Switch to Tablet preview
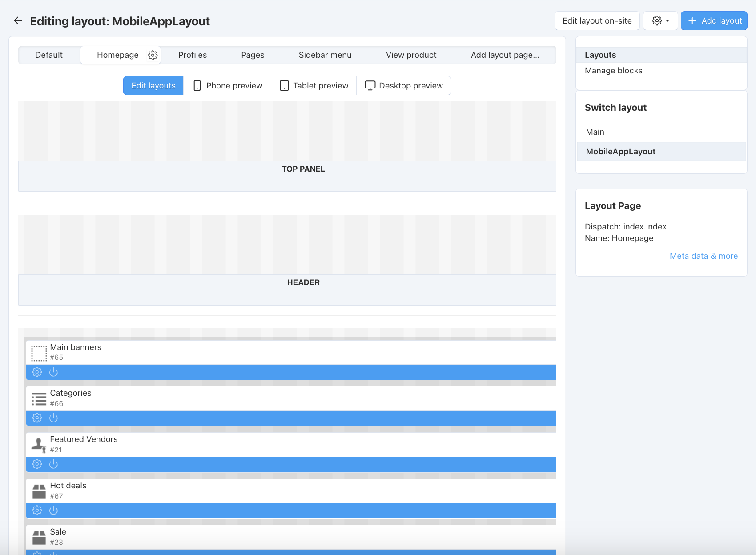 coord(314,85)
